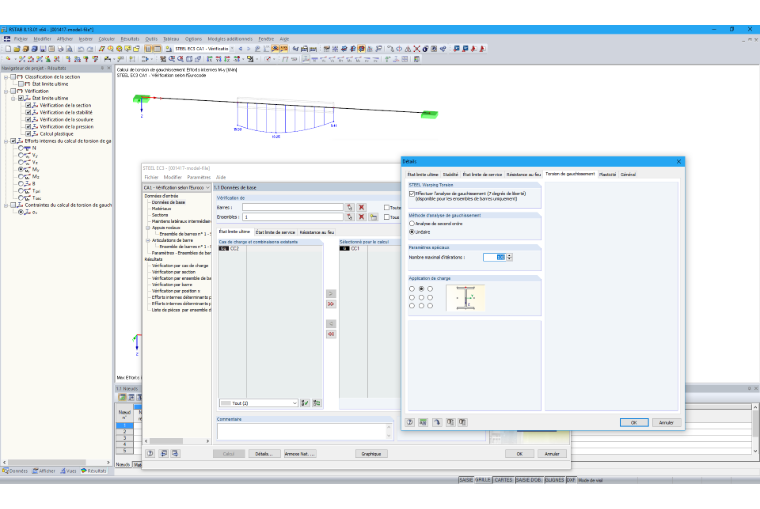The height and width of the screenshot is (509, 760).
Task: Toggle the warping analysis checkbox under STEEL Warping Torsion
Action: click(412, 193)
